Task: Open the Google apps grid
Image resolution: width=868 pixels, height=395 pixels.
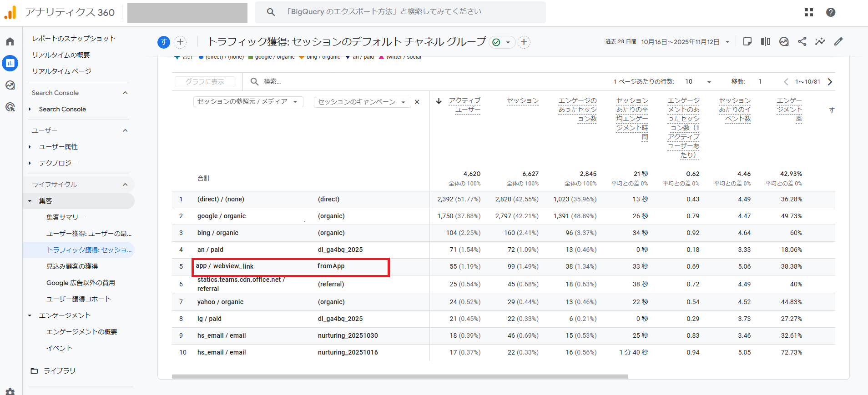Action: point(808,12)
